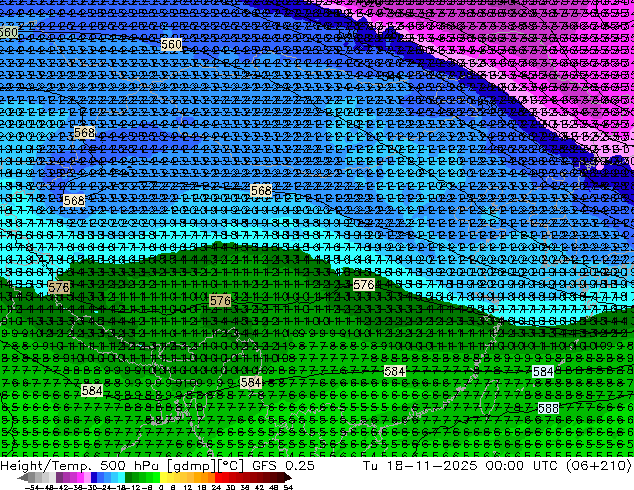Click the positive '42' colorbar tick label
Viewport: 634px width, 490px height.
pos(259,487)
